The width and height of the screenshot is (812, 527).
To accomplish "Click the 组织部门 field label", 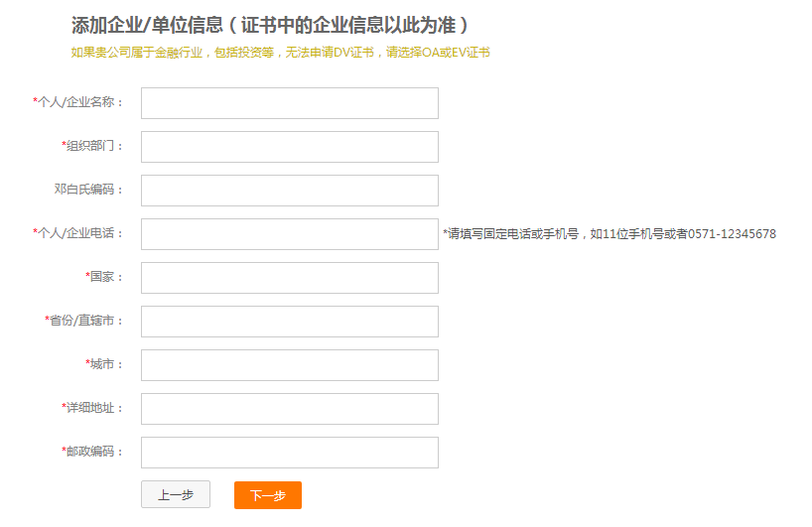I will [92, 146].
